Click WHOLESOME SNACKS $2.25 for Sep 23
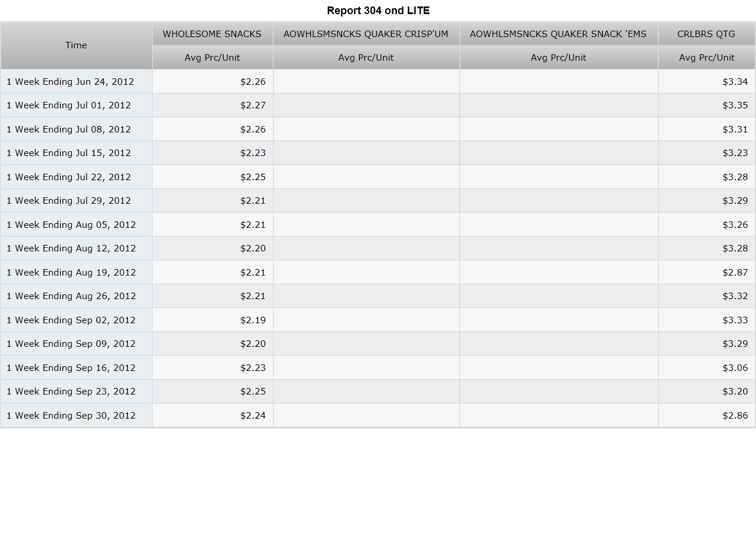Image resolution: width=756 pixels, height=557 pixels. pos(253,392)
